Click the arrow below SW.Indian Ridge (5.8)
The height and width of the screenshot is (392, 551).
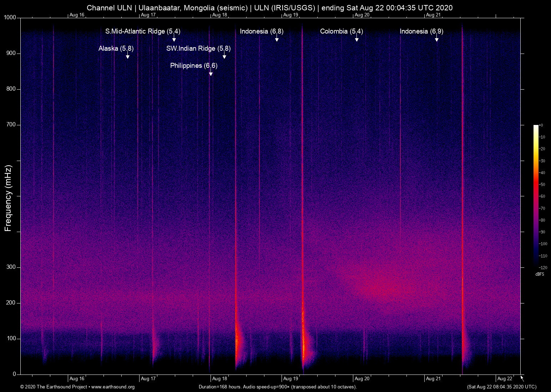tap(224, 55)
